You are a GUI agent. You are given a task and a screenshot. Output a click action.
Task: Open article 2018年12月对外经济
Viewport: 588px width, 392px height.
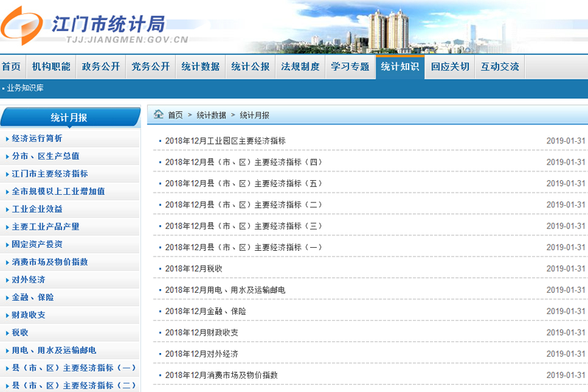201,354
